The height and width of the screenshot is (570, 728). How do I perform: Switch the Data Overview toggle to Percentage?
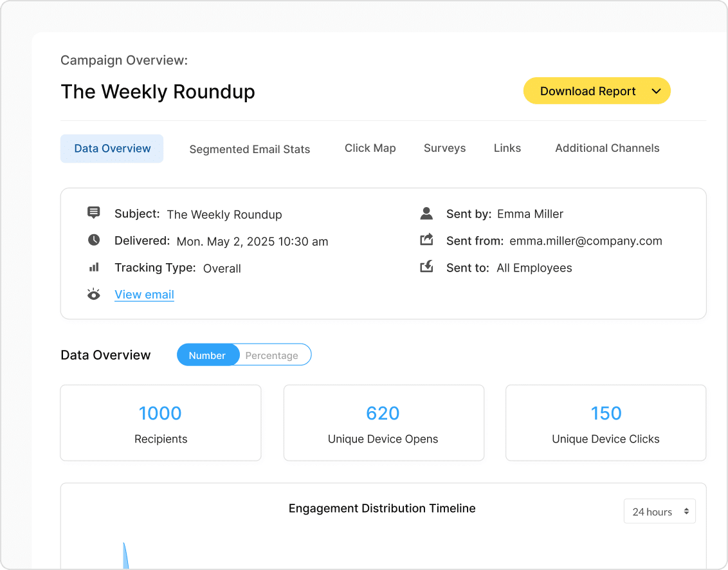[x=272, y=355]
